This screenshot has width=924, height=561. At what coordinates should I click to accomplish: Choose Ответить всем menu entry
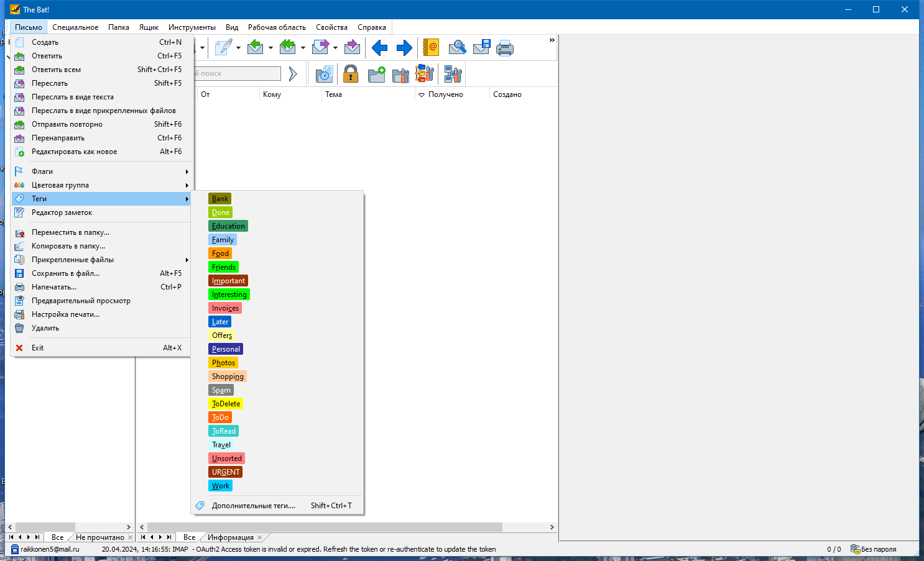coord(101,70)
